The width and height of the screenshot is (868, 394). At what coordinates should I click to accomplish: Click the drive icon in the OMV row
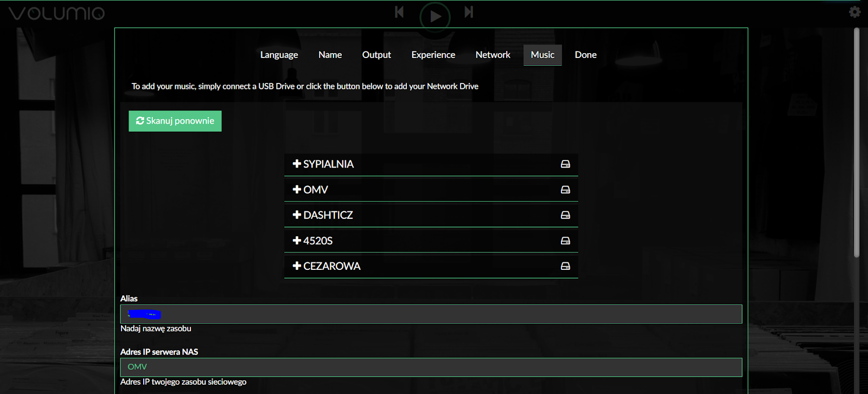[565, 190]
